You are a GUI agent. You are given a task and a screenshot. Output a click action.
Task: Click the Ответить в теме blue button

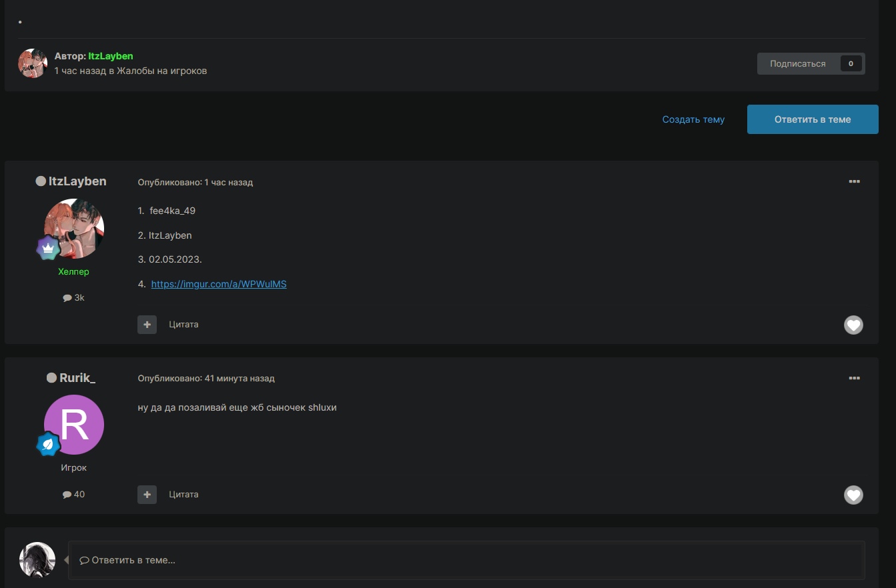[812, 119]
